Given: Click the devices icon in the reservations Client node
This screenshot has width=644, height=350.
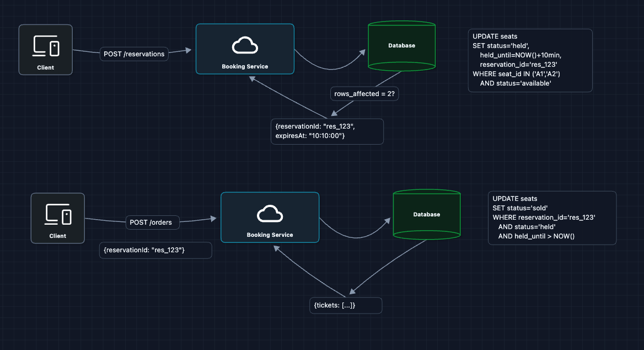Looking at the screenshot, I should click(x=46, y=46).
